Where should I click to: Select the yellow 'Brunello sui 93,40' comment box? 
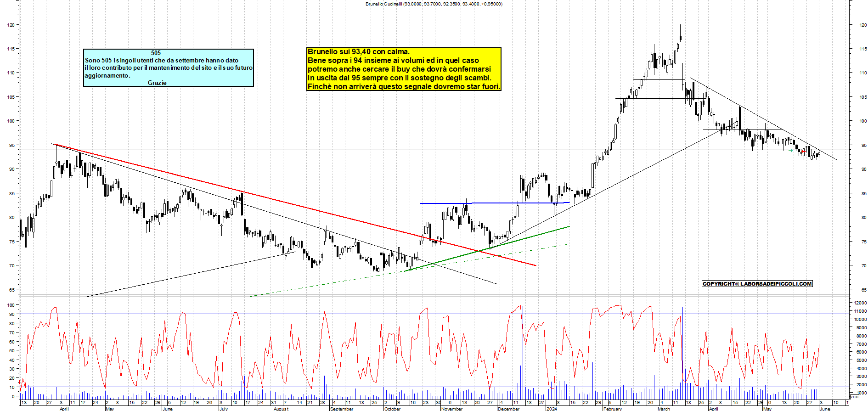pyautogui.click(x=404, y=69)
